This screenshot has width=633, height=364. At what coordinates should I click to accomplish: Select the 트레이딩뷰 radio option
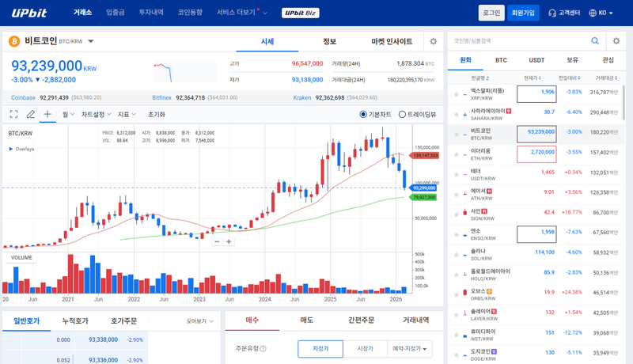point(402,114)
